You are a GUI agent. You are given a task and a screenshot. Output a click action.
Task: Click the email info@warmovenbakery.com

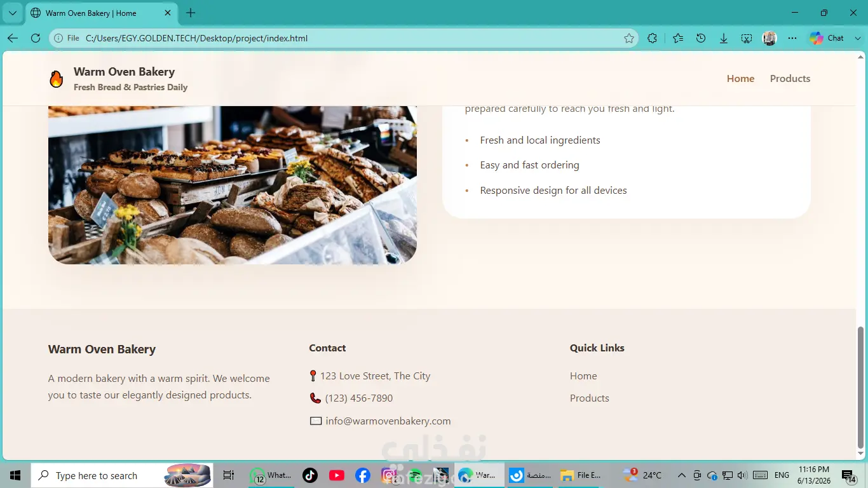click(388, 421)
